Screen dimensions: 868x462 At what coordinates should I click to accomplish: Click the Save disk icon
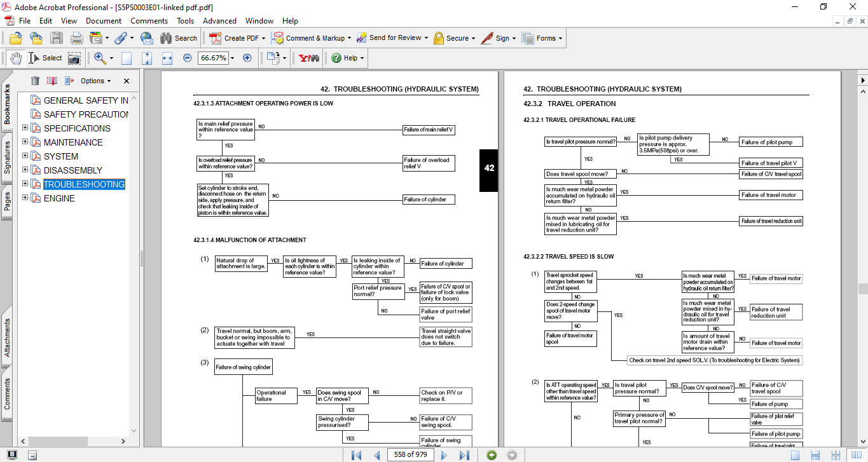point(57,38)
